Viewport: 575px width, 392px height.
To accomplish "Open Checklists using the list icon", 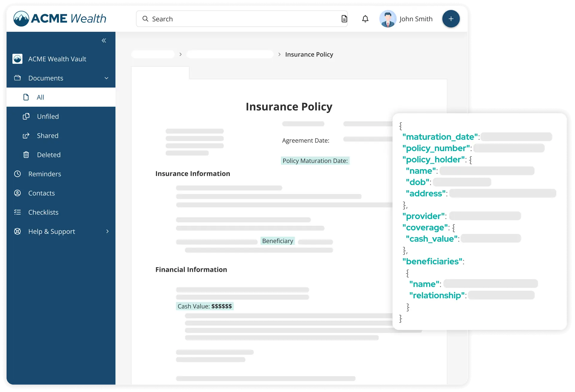I will (x=17, y=212).
